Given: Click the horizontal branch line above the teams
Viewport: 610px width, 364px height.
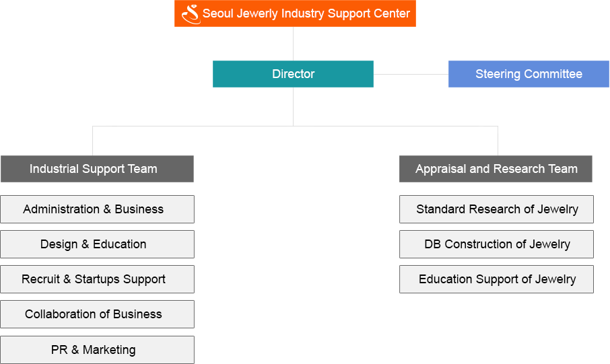Looking at the screenshot, I should pos(295,126).
